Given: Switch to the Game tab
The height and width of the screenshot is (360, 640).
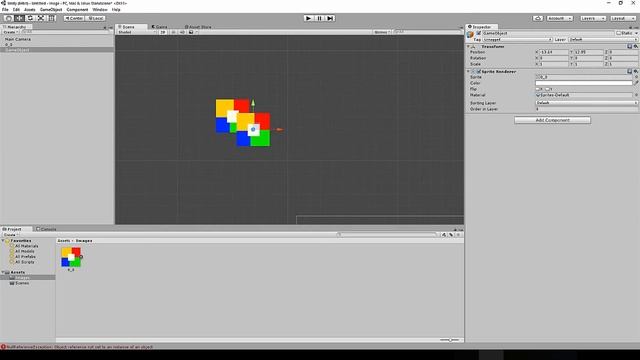Looking at the screenshot, I should (x=160, y=27).
